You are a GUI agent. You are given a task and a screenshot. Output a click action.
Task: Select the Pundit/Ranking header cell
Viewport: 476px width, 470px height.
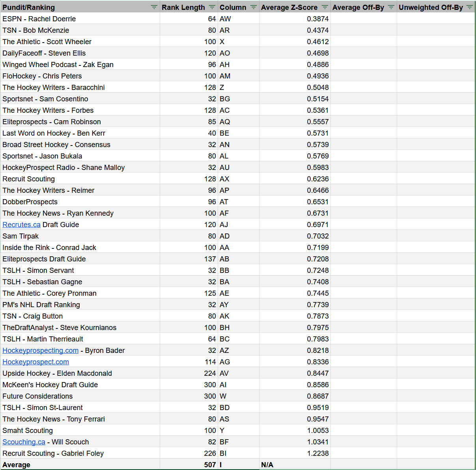click(x=80, y=7)
